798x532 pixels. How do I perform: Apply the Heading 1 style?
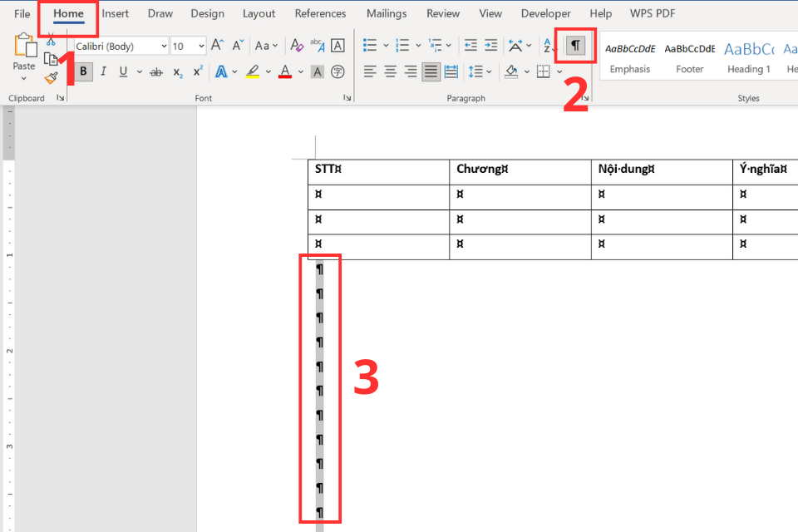749,57
